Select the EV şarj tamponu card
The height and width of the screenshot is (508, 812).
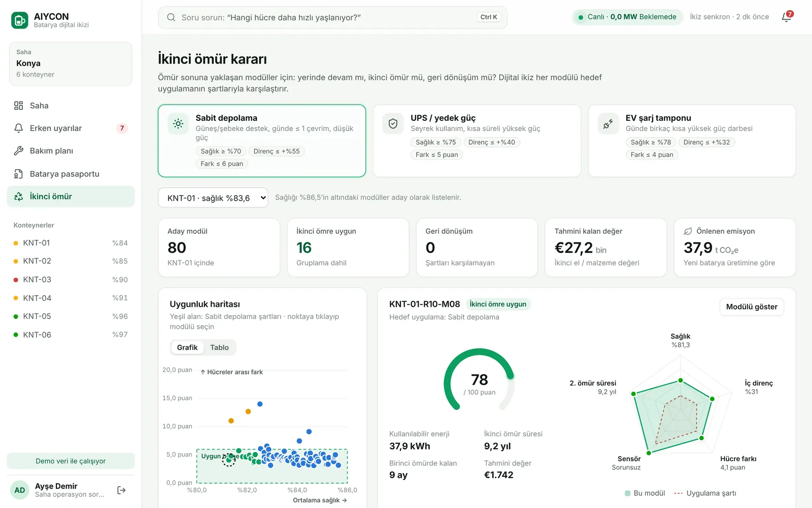pyautogui.click(x=692, y=141)
